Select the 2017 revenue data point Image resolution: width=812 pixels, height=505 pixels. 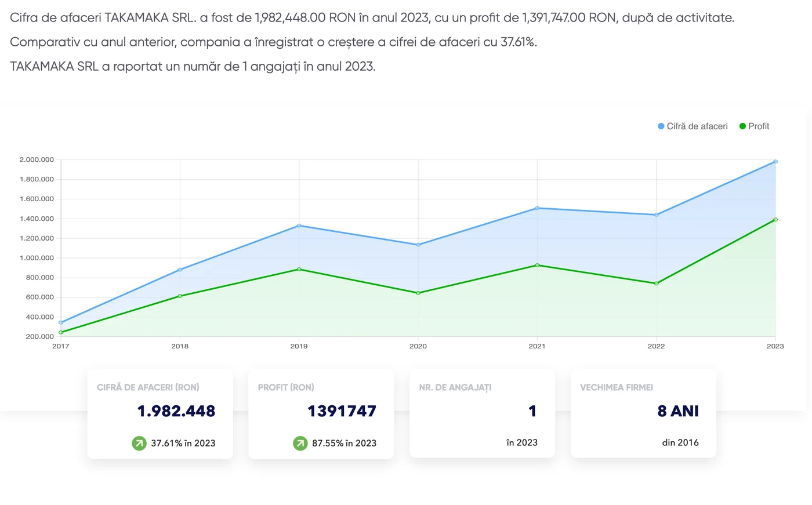coord(61,323)
